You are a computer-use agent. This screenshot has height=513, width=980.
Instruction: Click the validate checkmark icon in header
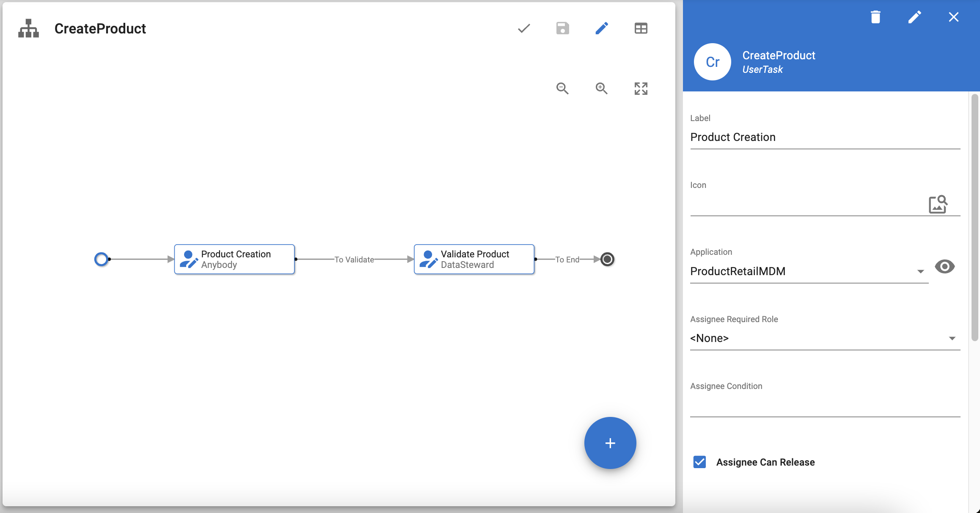click(524, 28)
